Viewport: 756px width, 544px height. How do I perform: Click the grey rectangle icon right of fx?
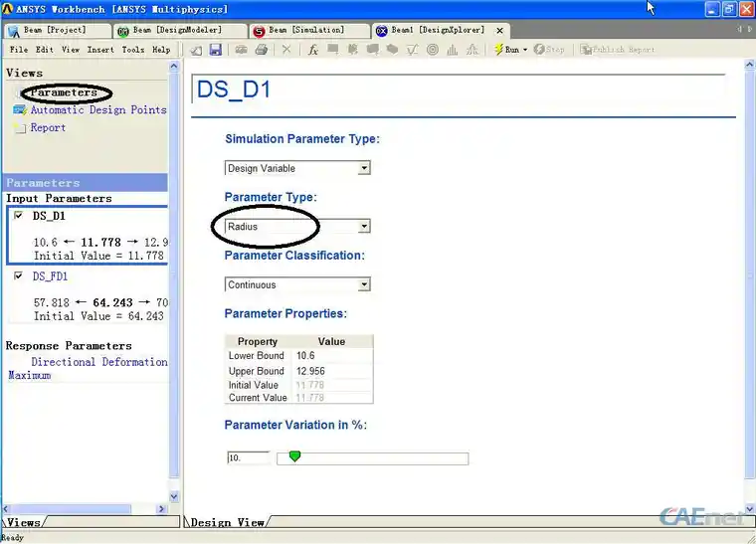[x=332, y=49]
